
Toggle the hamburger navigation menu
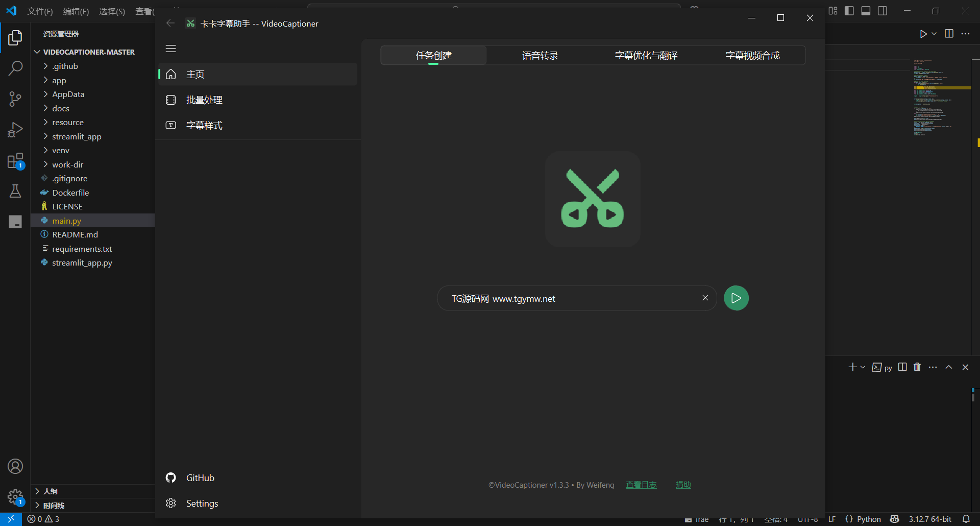click(171, 49)
